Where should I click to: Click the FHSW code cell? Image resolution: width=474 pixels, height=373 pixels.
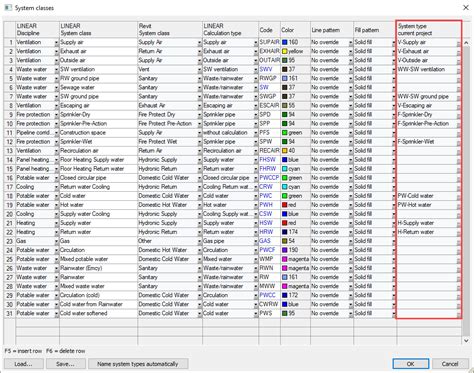tap(269, 160)
